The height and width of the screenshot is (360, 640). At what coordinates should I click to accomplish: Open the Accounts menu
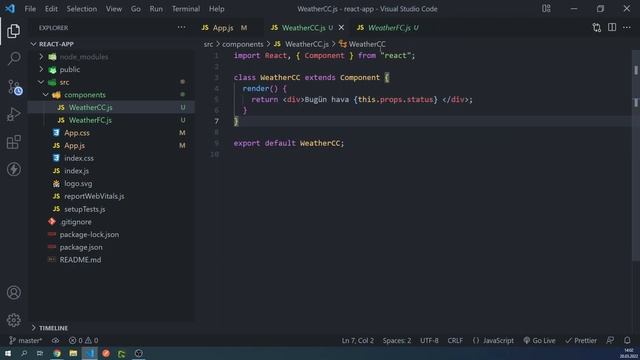pos(13,292)
